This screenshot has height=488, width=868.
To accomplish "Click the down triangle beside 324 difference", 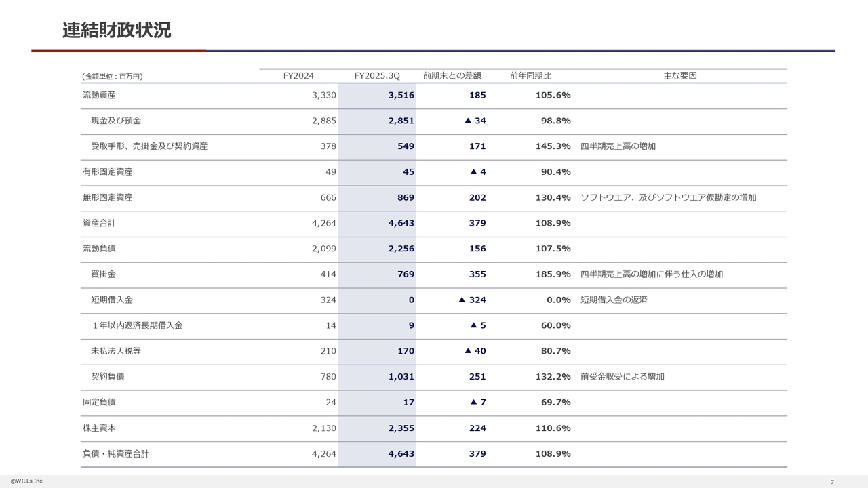I will coord(462,300).
